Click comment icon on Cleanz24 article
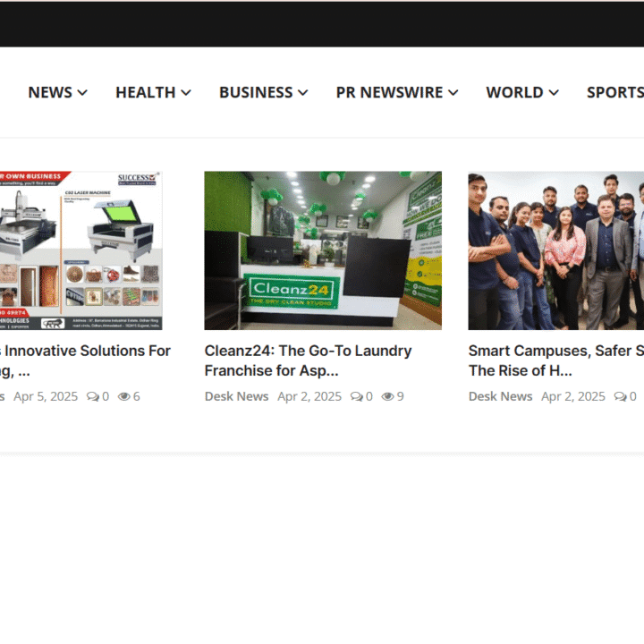The image size is (644, 644). pos(356,396)
